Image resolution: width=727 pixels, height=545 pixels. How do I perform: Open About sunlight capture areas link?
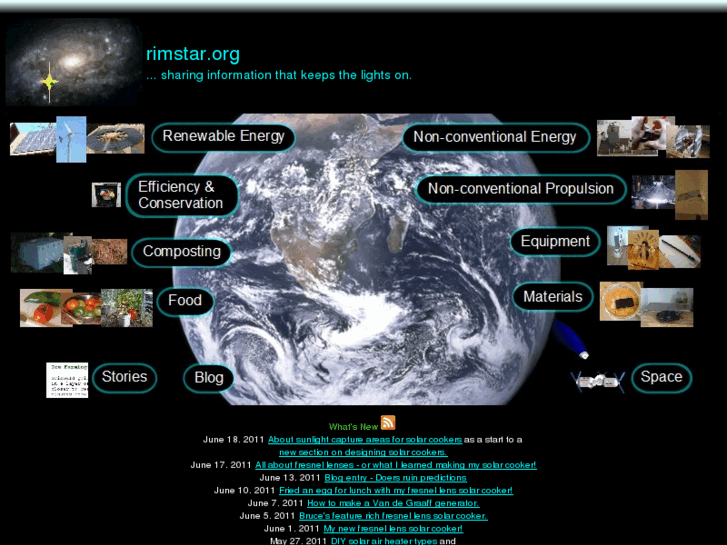[x=365, y=439]
